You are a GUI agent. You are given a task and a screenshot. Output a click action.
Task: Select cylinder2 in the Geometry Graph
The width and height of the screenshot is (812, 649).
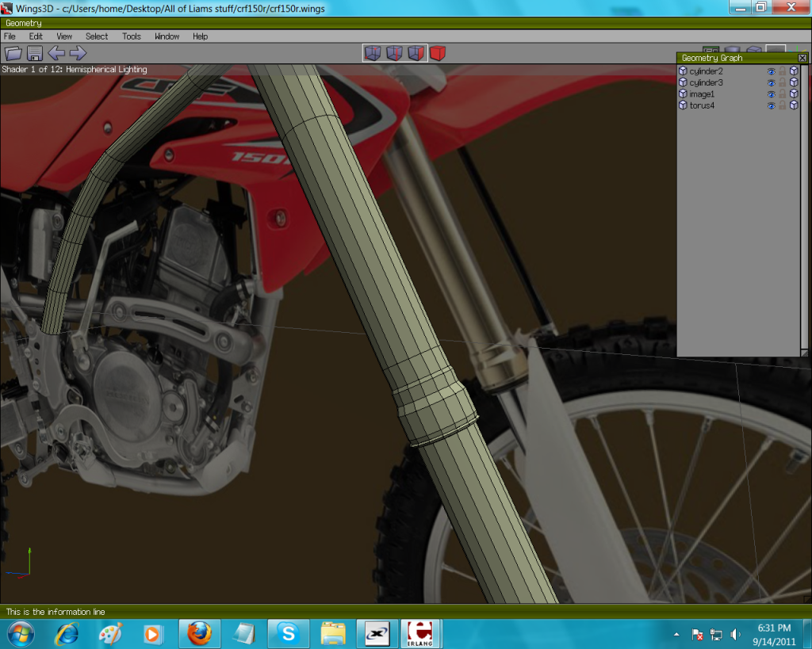pyautogui.click(x=706, y=71)
